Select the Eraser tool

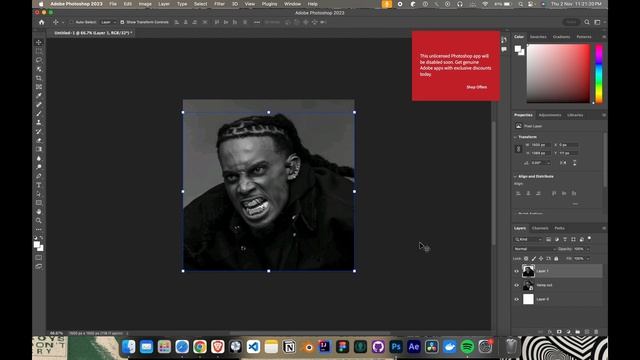tap(39, 140)
